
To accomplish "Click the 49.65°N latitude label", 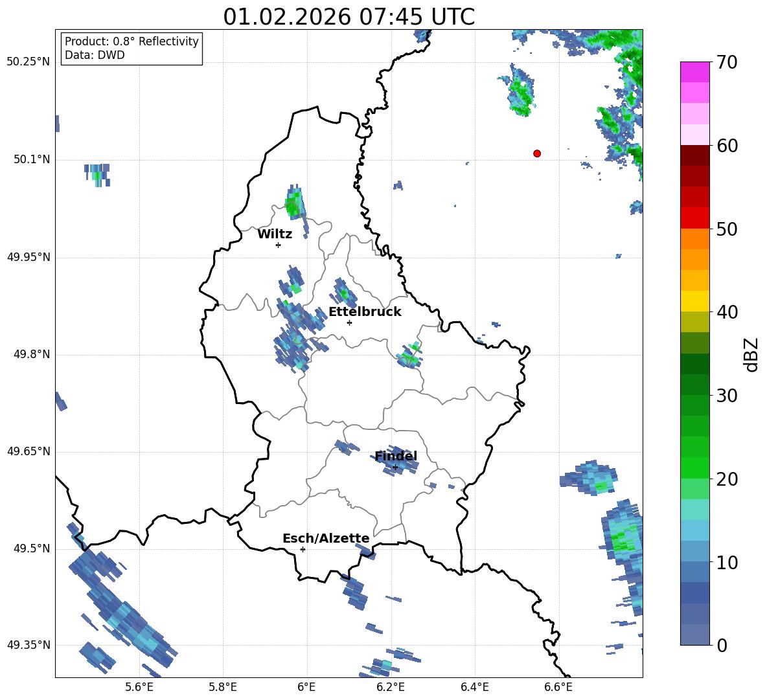I will [28, 451].
